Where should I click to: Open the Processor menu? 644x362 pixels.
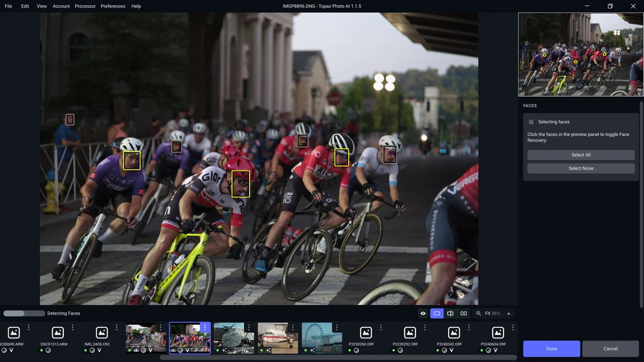85,6
